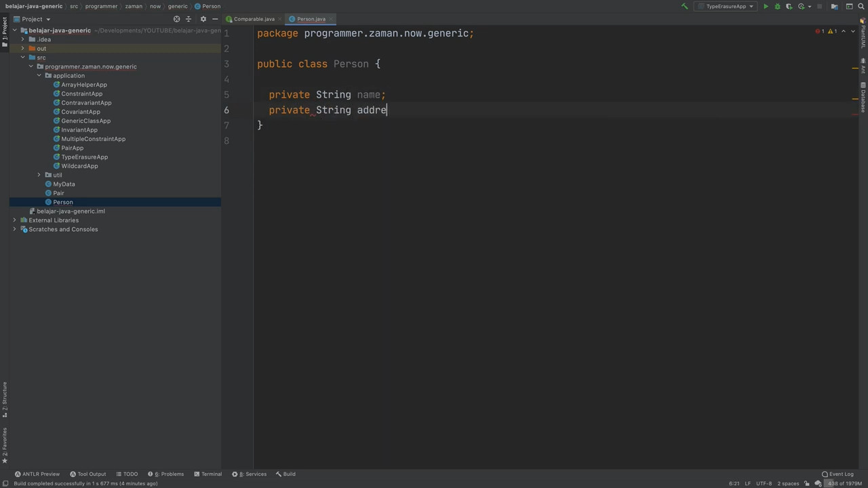Viewport: 868px width, 488px height.
Task: Collapse the application package
Action: 39,75
